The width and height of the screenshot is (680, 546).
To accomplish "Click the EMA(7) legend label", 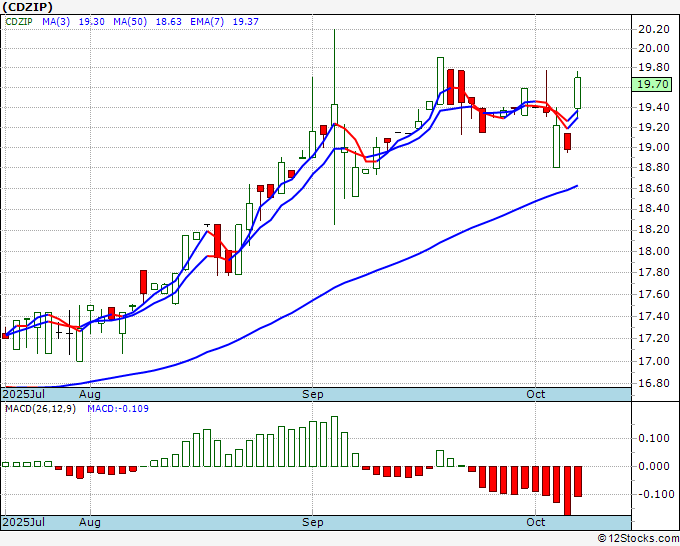I will 207,21.
